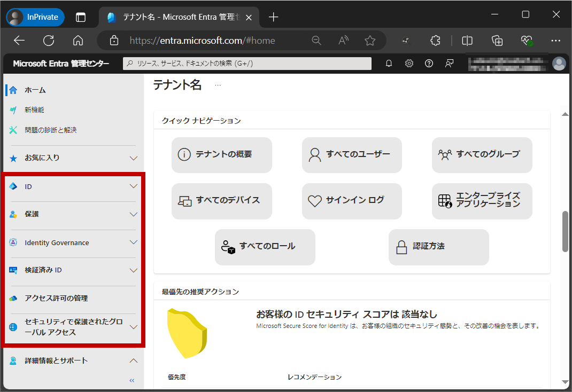Click the 優先度 column header
This screenshot has height=392, width=572.
tap(176, 377)
